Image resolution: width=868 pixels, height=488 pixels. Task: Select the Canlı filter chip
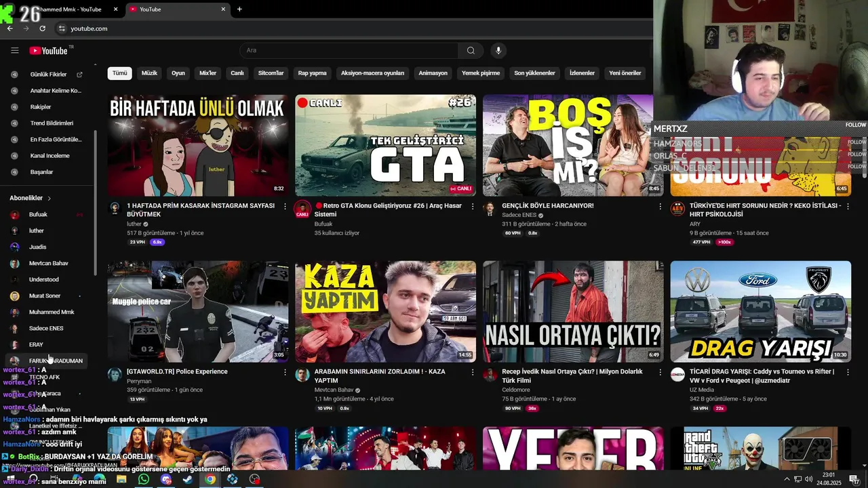point(237,73)
